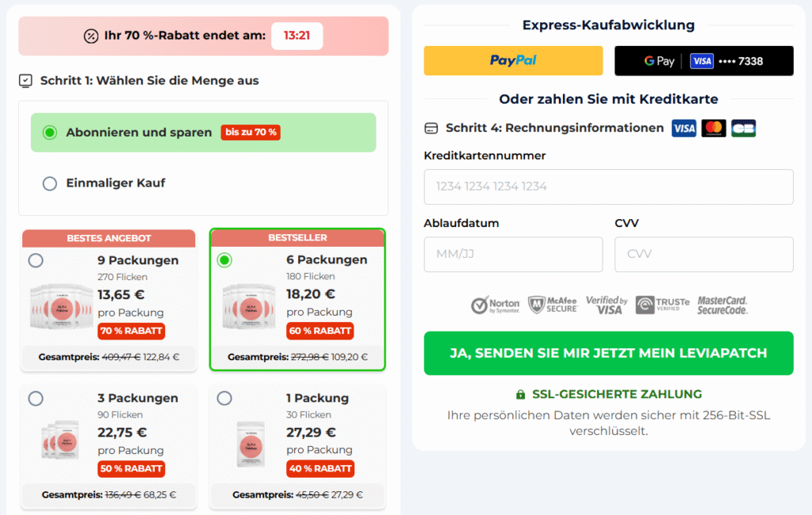Click the green LEVIAPATCH order button
This screenshot has width=812, height=515.
608,353
